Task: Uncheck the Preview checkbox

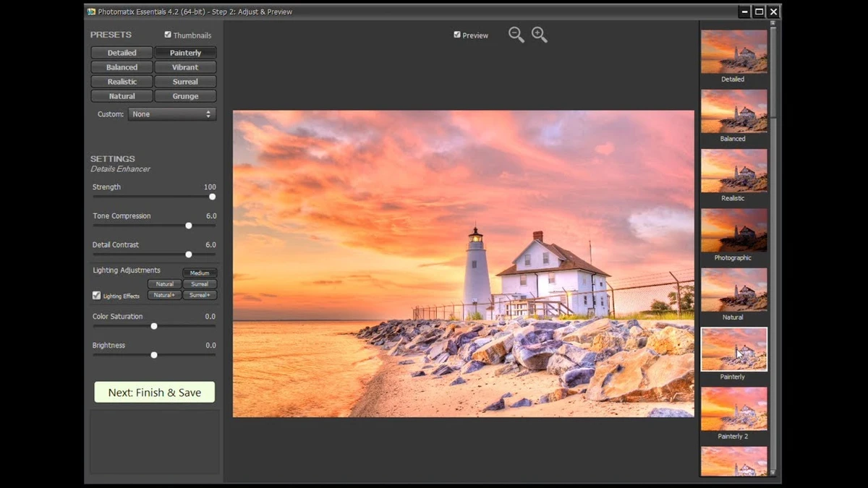Action: [457, 35]
